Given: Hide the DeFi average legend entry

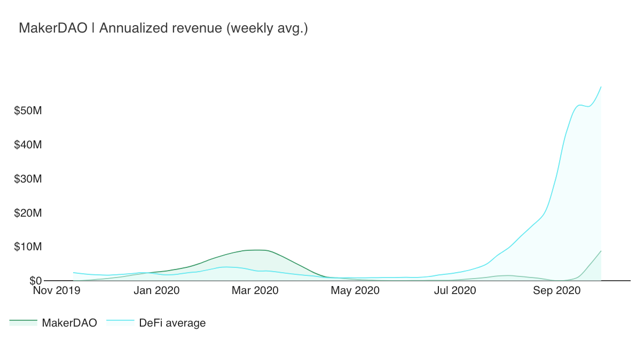Looking at the screenshot, I should click(x=172, y=322).
